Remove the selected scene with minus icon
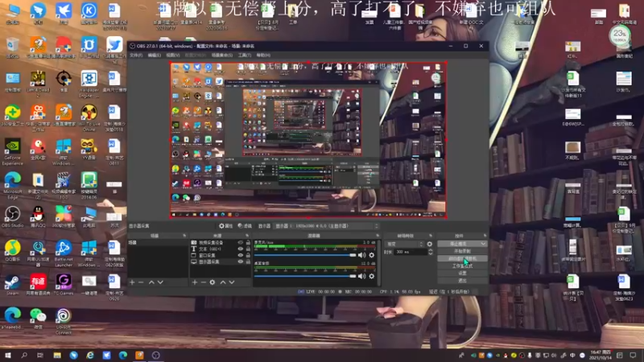644x362 pixels. [141, 282]
